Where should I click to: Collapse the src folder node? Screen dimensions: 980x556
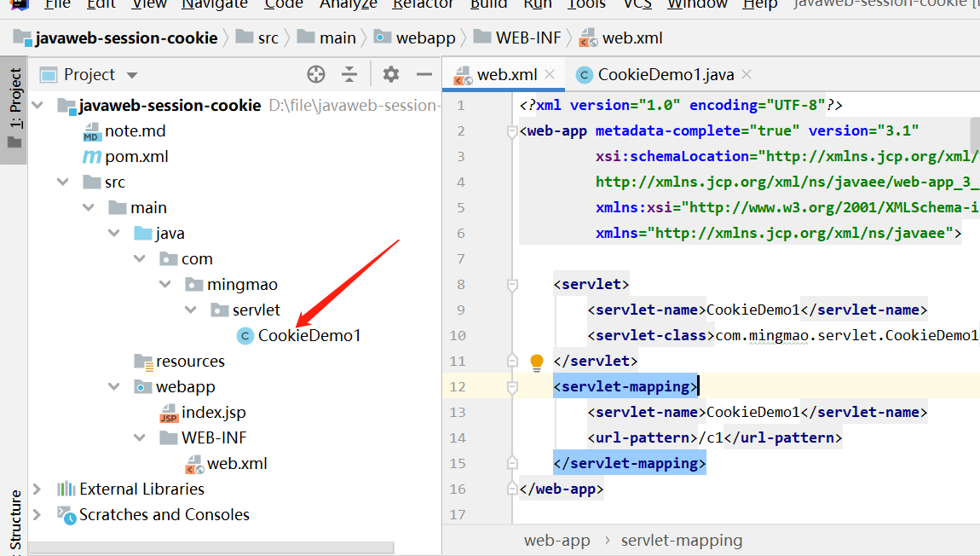click(x=62, y=182)
